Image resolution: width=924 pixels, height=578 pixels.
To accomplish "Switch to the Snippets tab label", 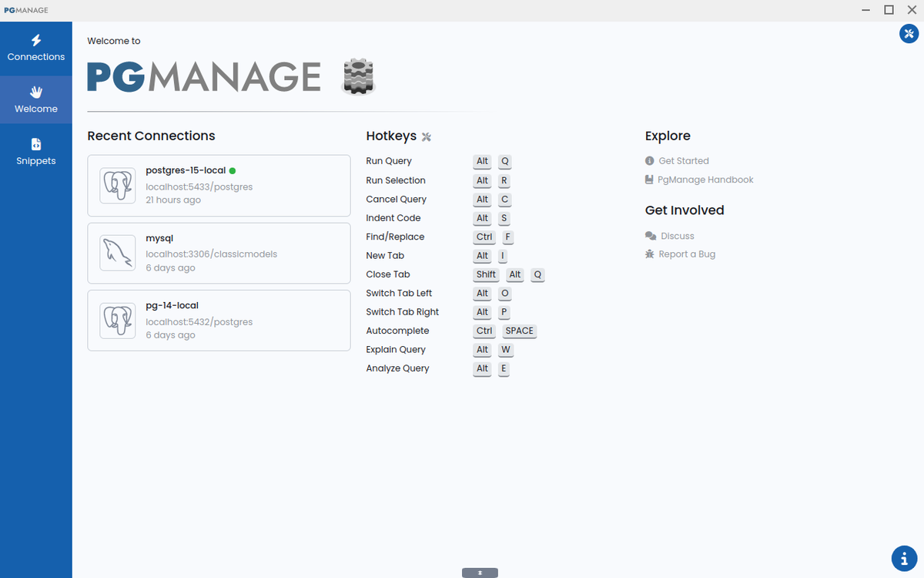I will tap(36, 161).
